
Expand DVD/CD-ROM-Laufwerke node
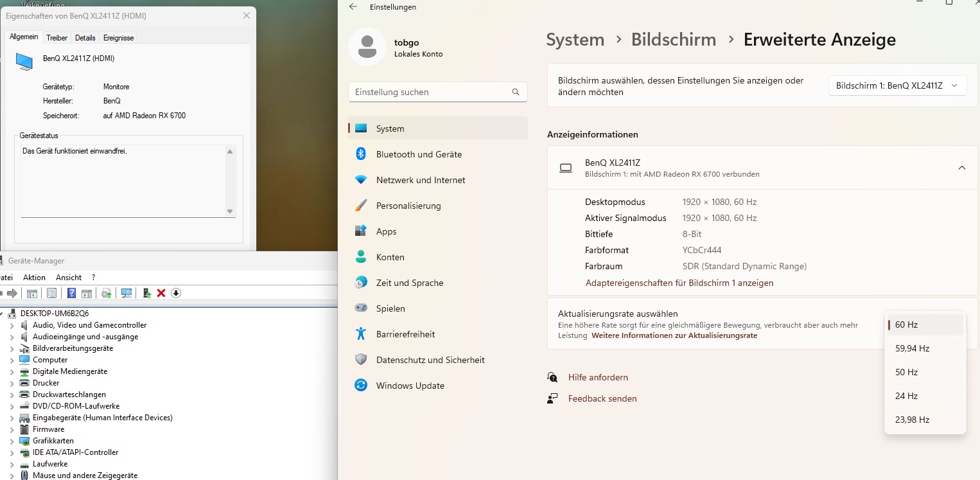[12, 406]
